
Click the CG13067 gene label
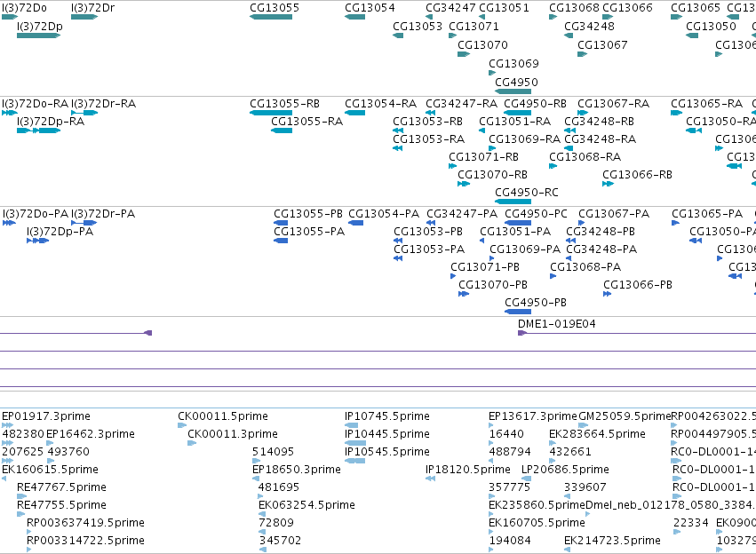602,45
